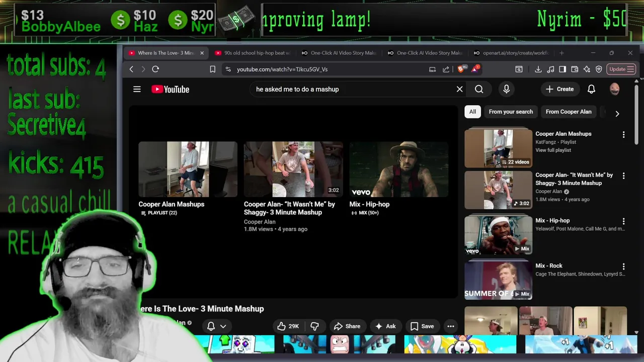The height and width of the screenshot is (362, 644).
Task: Click the Ask button
Action: [x=385, y=326]
